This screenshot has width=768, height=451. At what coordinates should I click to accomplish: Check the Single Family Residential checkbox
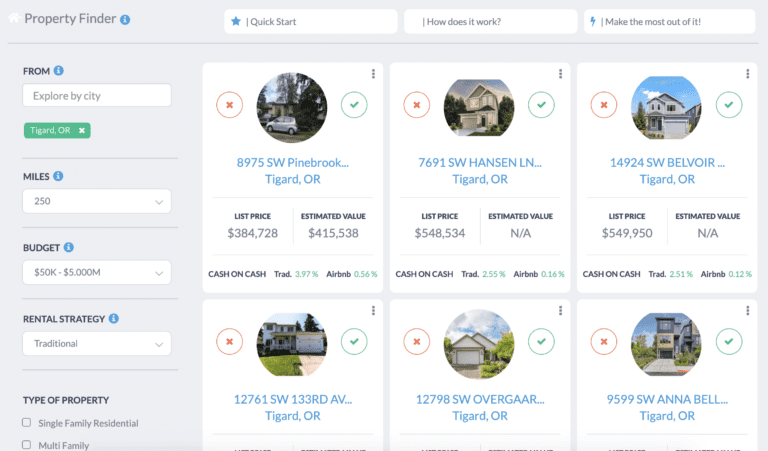click(27, 423)
